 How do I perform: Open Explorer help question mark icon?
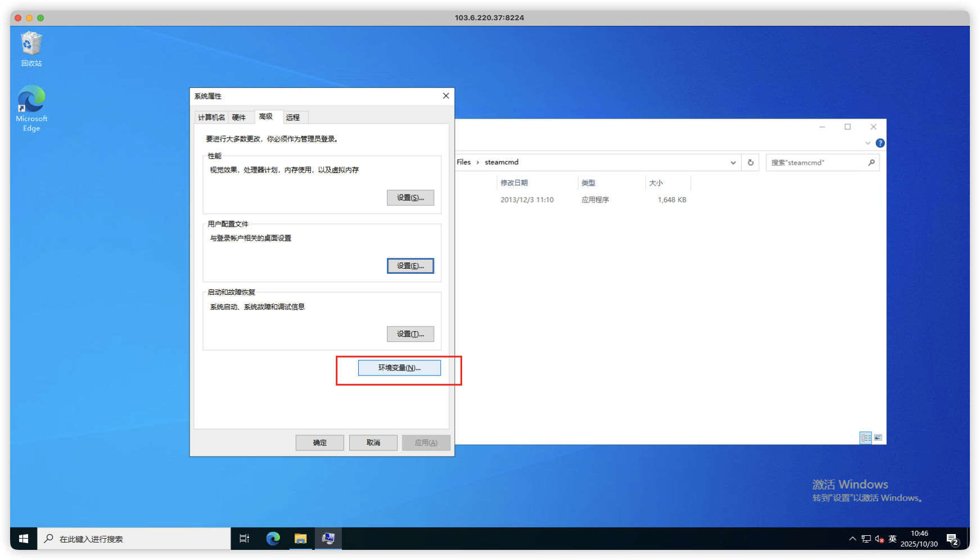coord(880,143)
